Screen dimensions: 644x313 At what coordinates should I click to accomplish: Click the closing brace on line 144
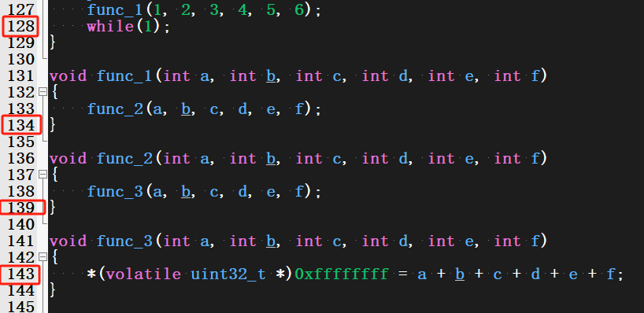52,290
